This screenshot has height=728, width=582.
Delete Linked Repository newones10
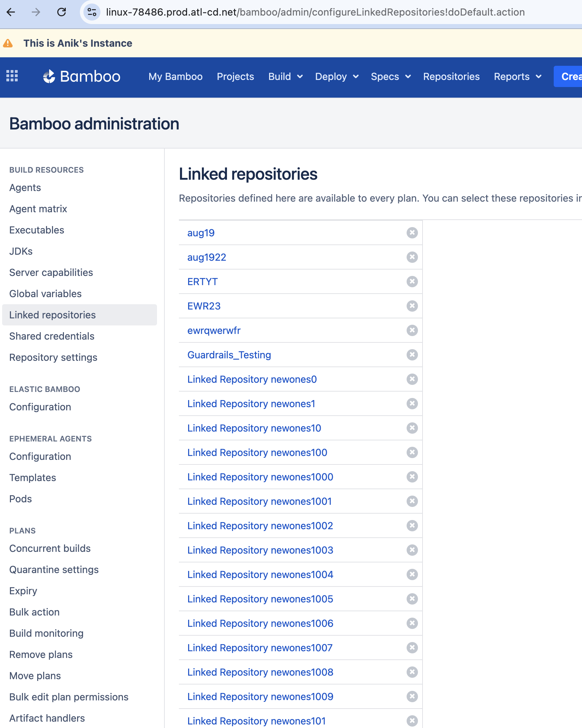[412, 428]
